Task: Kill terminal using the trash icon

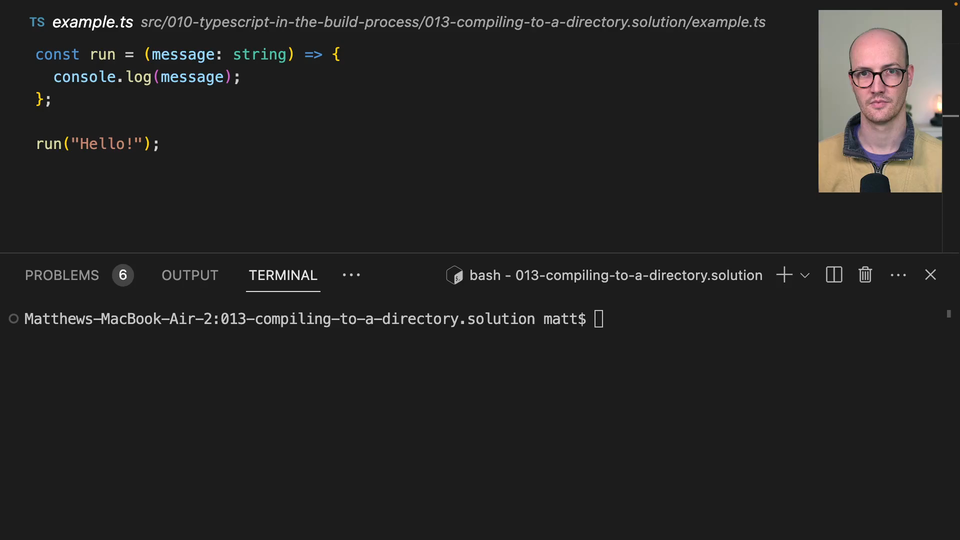Action: click(x=866, y=275)
